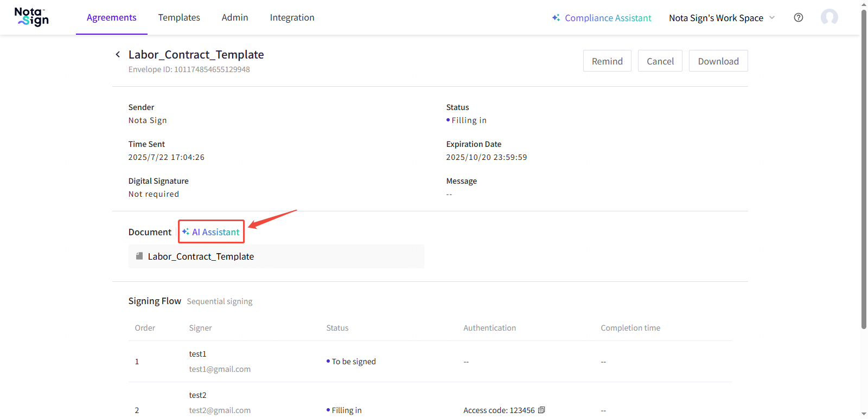The width and height of the screenshot is (868, 419).
Task: Open the Integration tab
Action: 292,17
